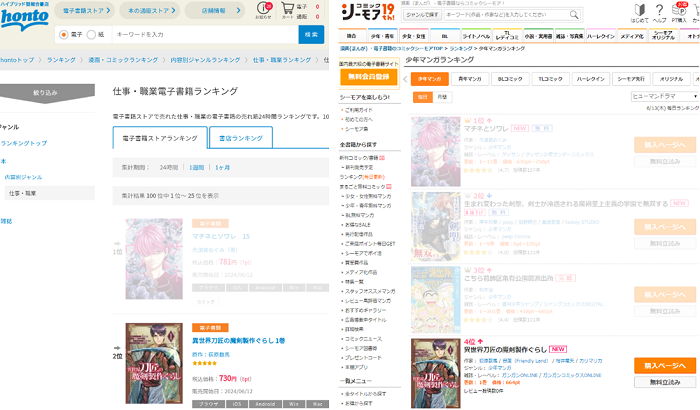Click the honto logo
The image size is (700, 410).
pyautogui.click(x=24, y=17)
